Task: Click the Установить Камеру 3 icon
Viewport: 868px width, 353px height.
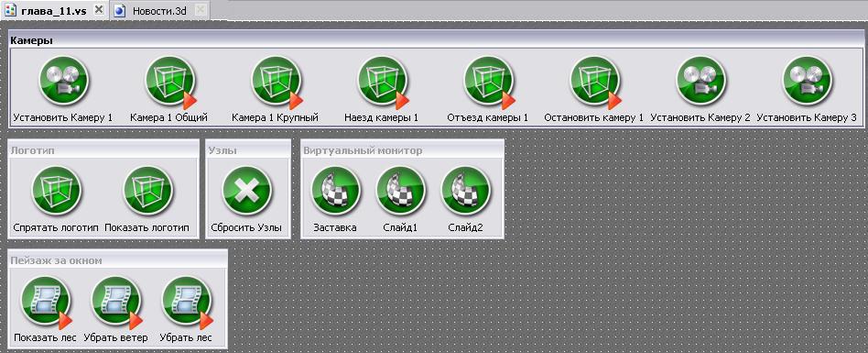Action: click(807, 81)
